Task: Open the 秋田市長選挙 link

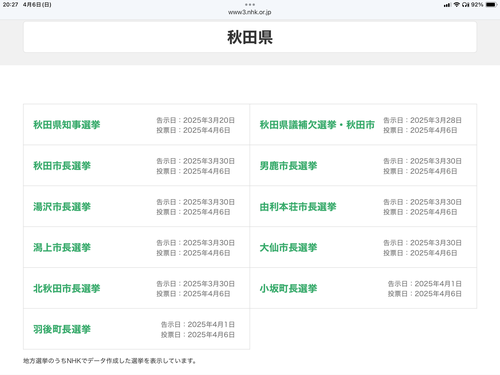Action: (62, 166)
